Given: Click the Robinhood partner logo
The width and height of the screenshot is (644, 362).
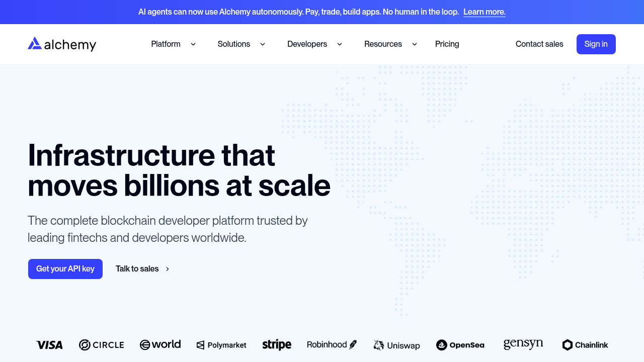Looking at the screenshot, I should tap(332, 344).
